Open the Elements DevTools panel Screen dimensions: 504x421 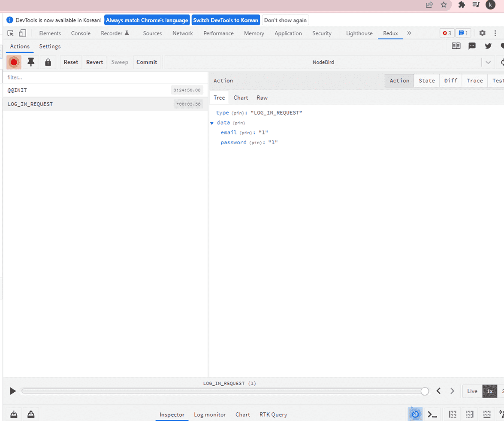[x=50, y=33]
